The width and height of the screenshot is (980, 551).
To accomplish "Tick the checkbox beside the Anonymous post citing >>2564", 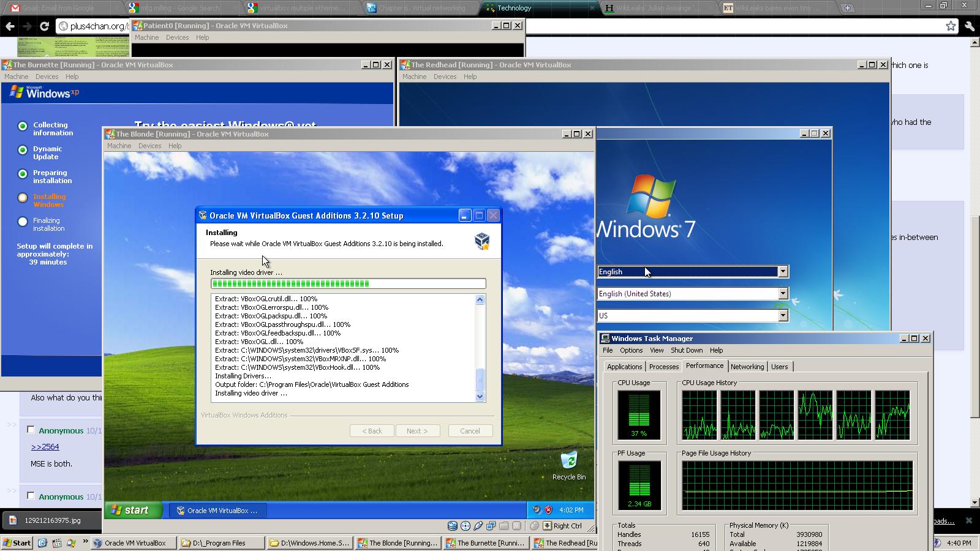I will click(31, 430).
